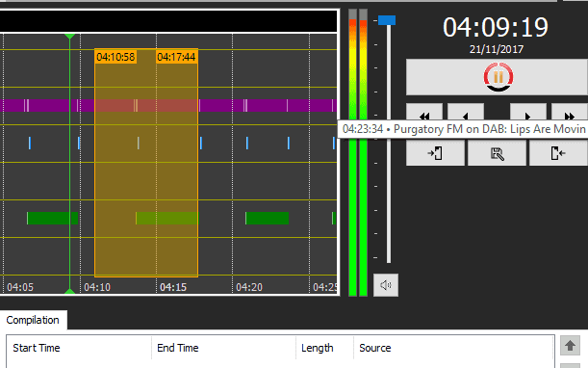This screenshot has width=588, height=368.
Task: Sort by Start Time column header
Action: pyautogui.click(x=37, y=348)
